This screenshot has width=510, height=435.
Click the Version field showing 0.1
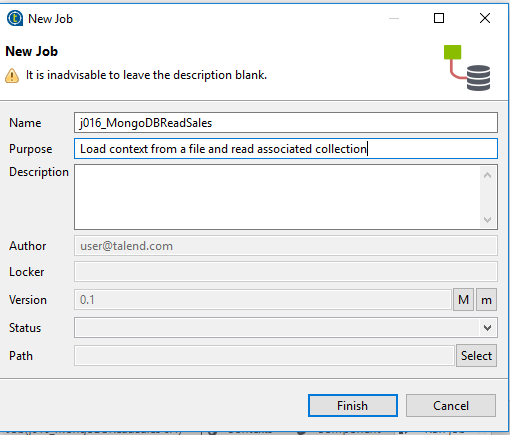coord(263,300)
